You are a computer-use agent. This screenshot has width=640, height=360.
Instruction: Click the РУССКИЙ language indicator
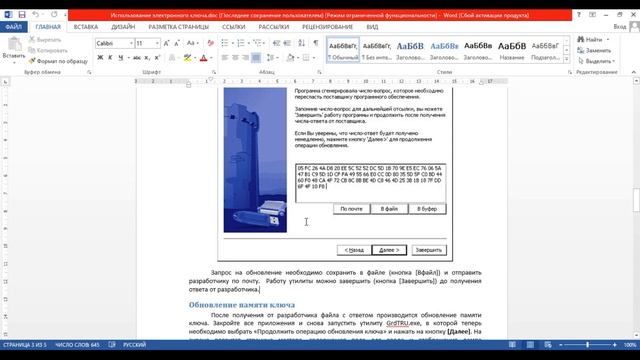(134, 345)
